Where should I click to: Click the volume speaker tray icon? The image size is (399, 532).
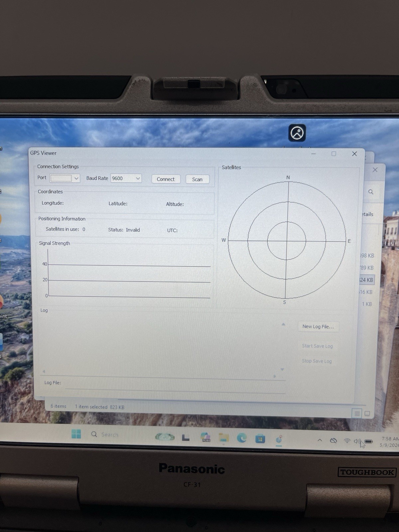[x=357, y=441]
